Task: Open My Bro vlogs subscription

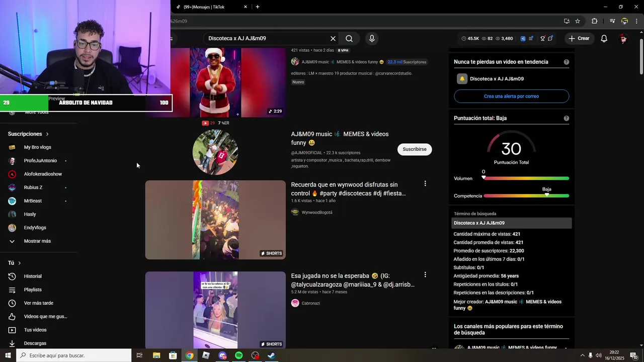Action: [38, 147]
